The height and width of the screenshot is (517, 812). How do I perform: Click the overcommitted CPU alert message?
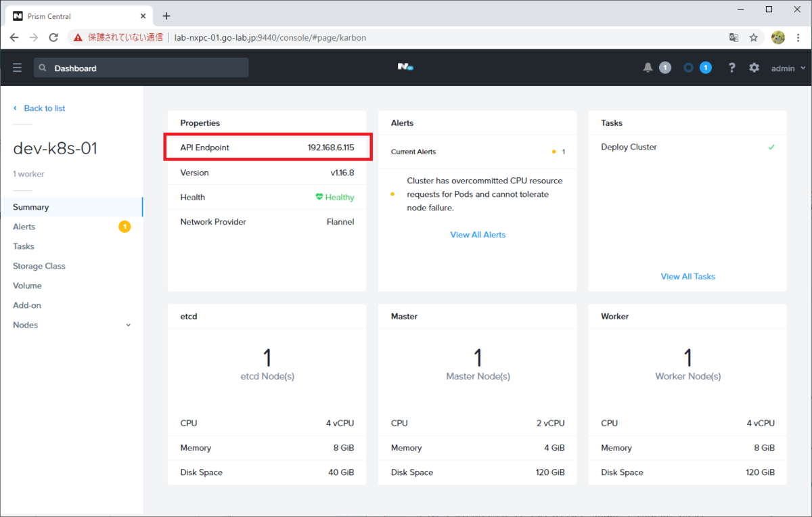[x=484, y=194]
